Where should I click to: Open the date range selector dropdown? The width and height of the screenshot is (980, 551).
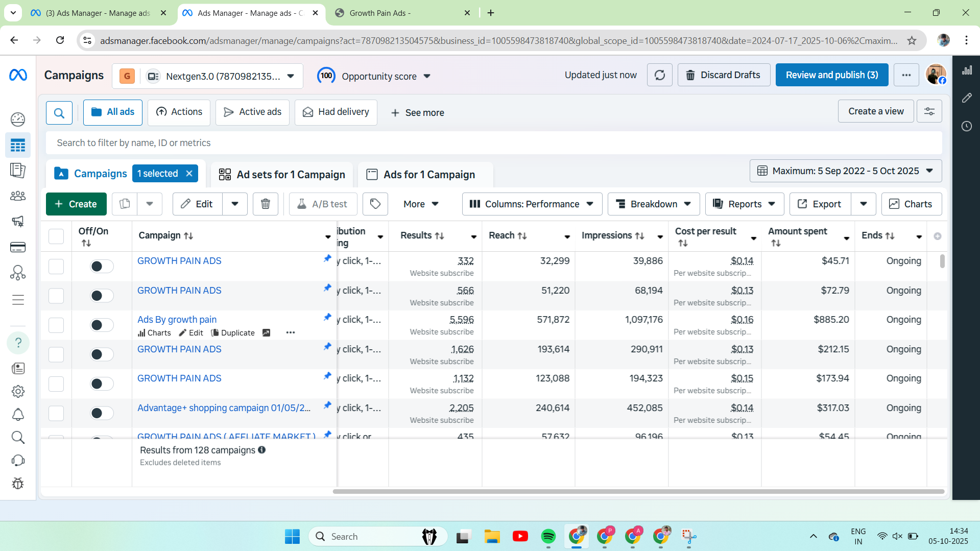pos(845,171)
